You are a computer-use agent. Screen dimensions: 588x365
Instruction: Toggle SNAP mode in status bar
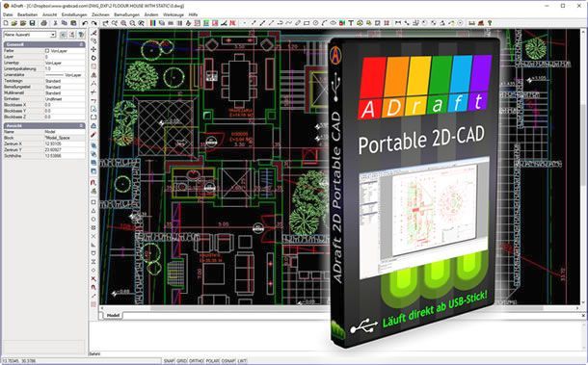pyautogui.click(x=169, y=361)
